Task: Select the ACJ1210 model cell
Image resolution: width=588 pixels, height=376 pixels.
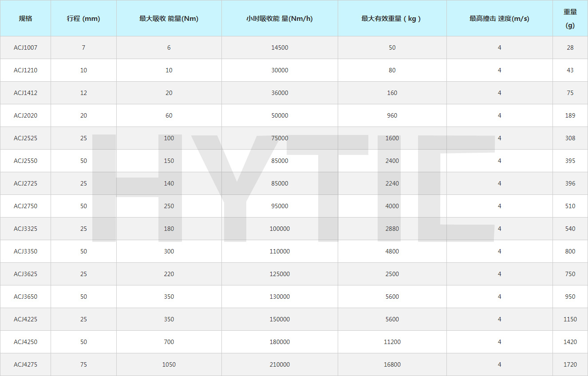Action: [25, 70]
